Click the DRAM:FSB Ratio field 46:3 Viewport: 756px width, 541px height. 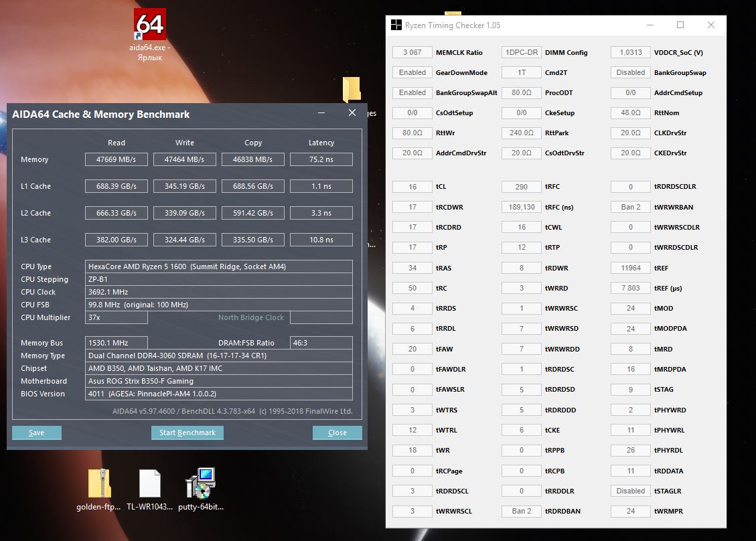click(x=321, y=343)
